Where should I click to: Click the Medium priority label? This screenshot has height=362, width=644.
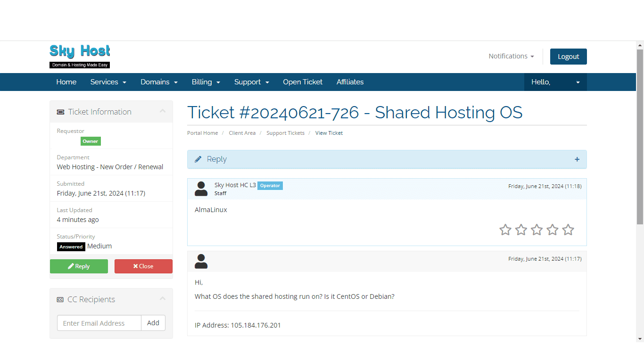click(x=99, y=246)
